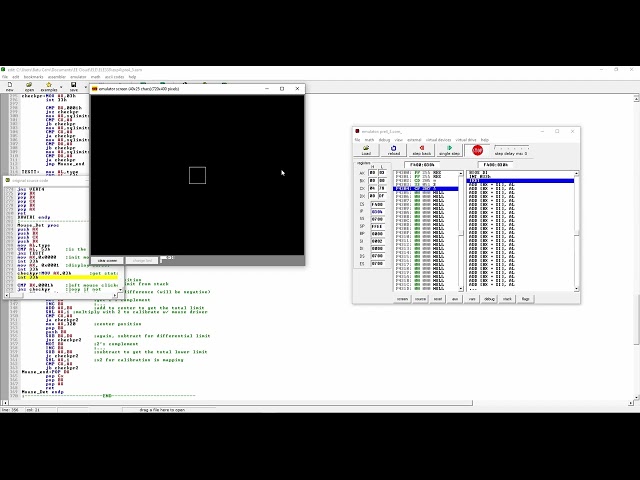Screen dimensions: 640x480
Task: Click the step back button
Action: tap(422, 150)
